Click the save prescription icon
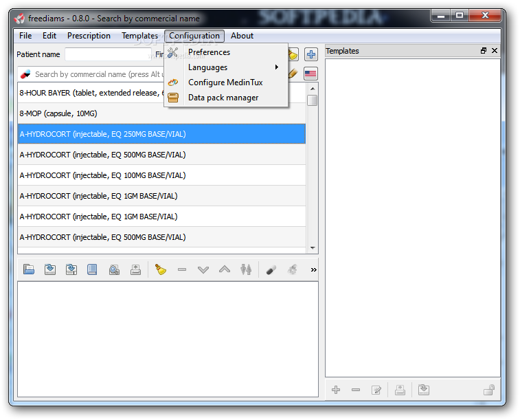 50,269
